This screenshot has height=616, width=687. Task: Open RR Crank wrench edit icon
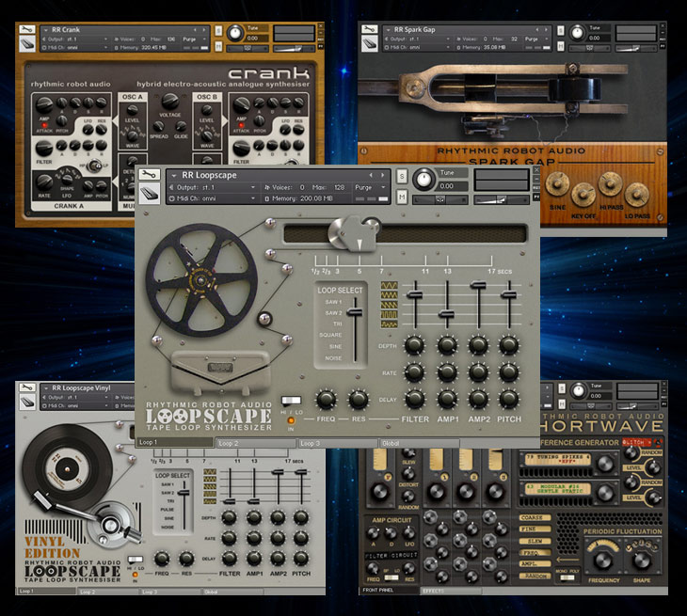[26, 30]
